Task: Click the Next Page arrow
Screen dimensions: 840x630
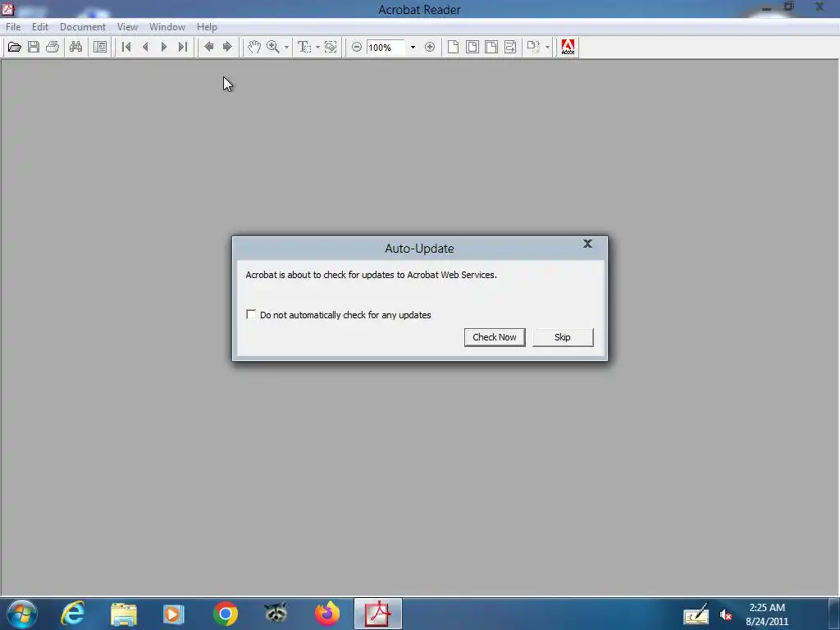Action: point(164,47)
